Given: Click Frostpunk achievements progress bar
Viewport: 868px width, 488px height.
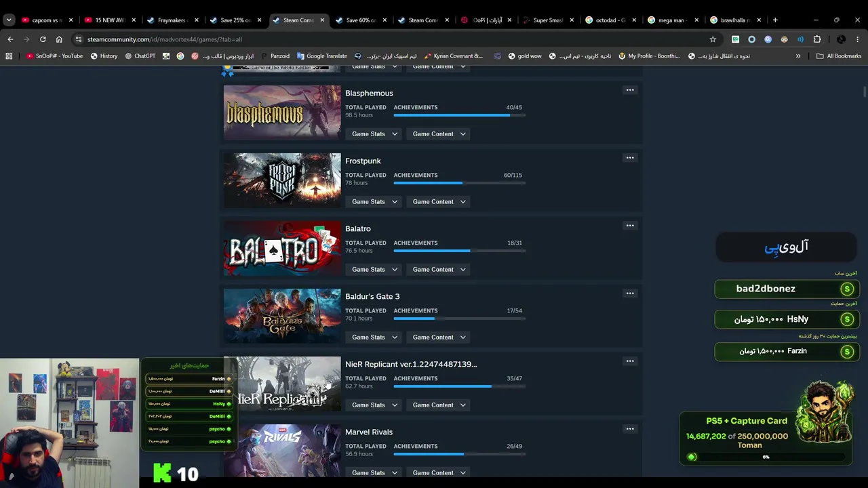Looking at the screenshot, I should [459, 183].
